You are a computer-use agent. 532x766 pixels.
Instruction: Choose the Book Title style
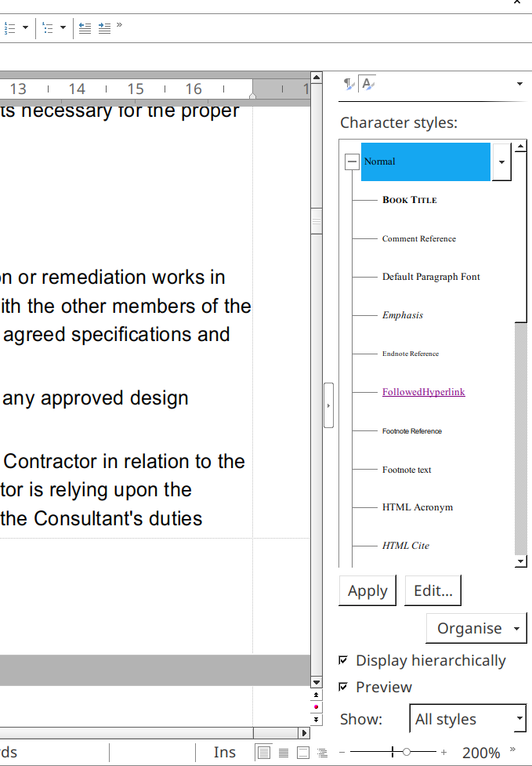coord(409,200)
